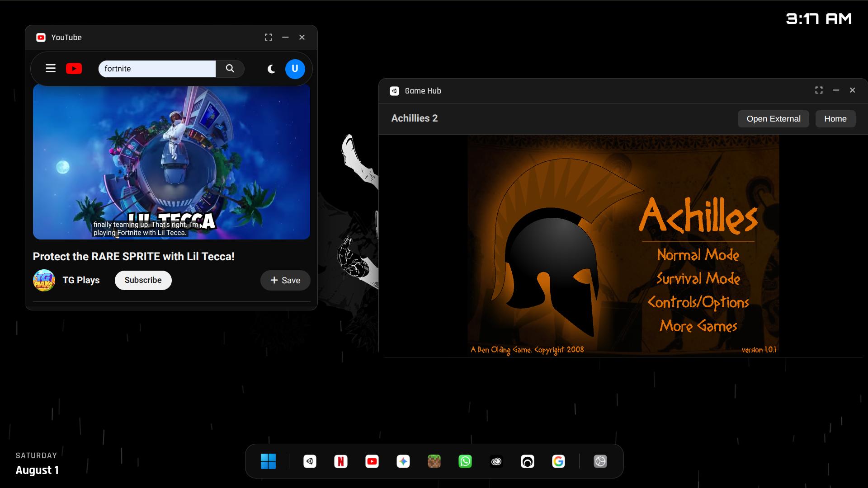Open system Settings gear in the dock

[600, 461]
